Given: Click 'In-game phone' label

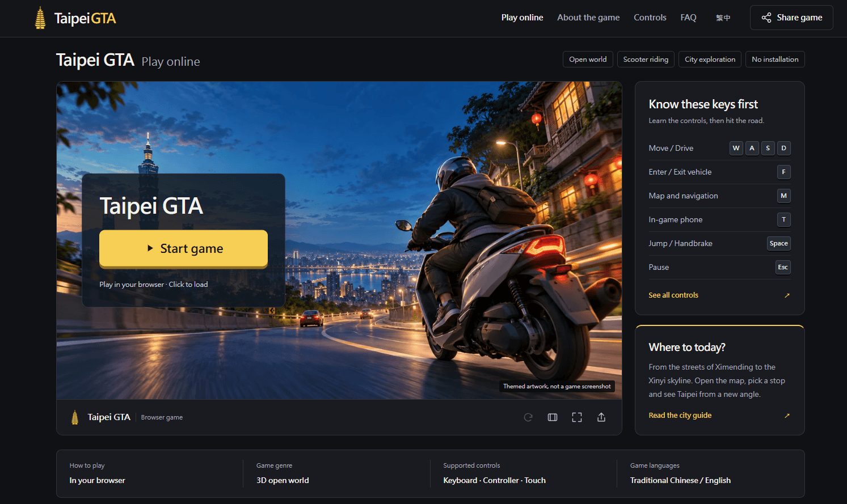Looking at the screenshot, I should coord(675,219).
